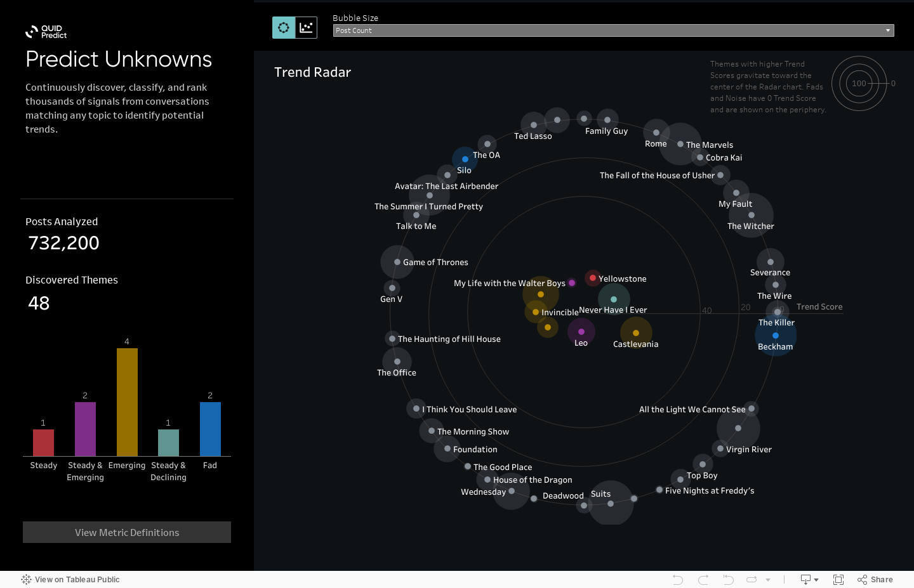
Task: Click the Revert icon in Tableau toolbar
Action: pyautogui.click(x=728, y=580)
